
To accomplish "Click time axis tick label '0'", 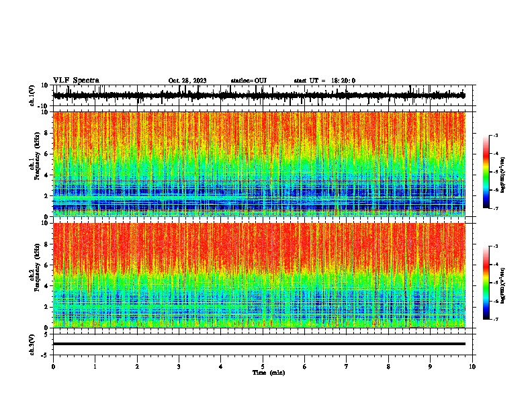I will (53, 367).
